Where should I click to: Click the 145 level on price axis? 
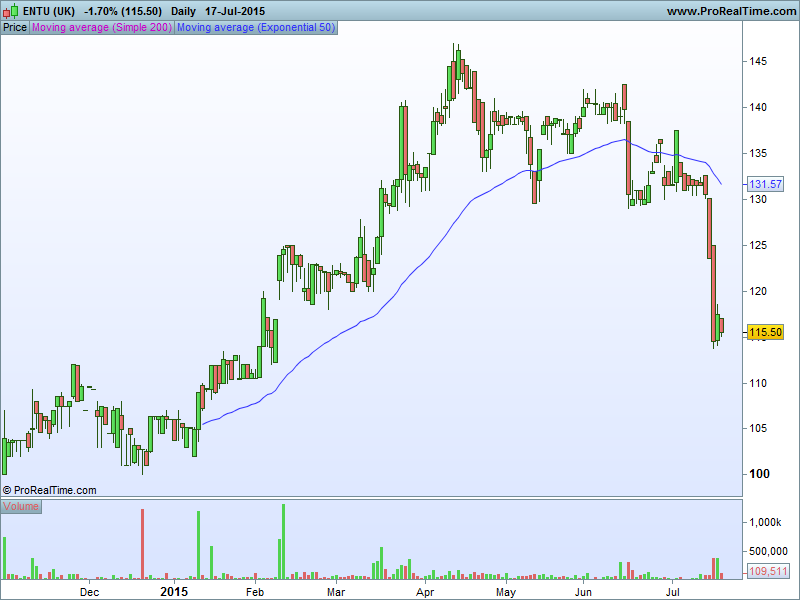[x=758, y=61]
